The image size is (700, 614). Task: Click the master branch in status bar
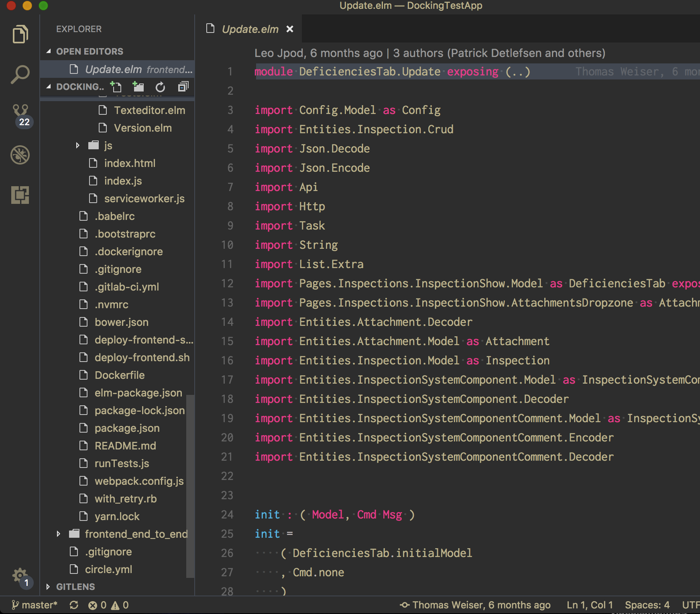(x=35, y=605)
